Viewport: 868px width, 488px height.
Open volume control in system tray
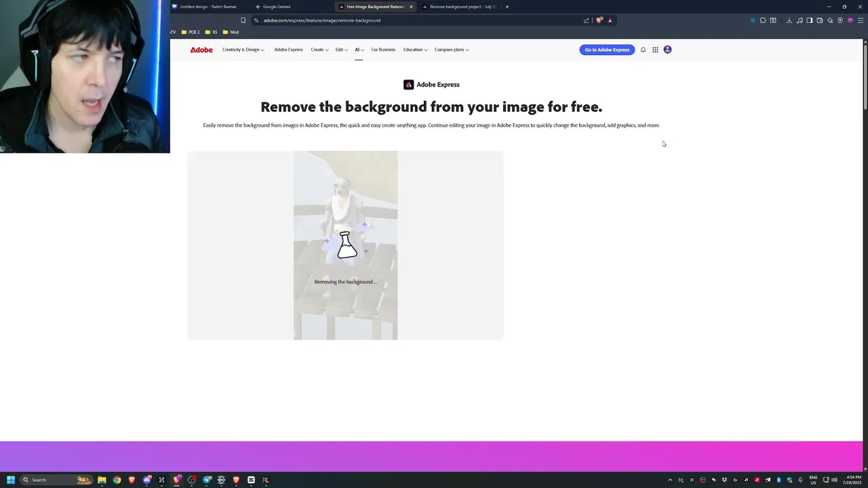click(834, 480)
